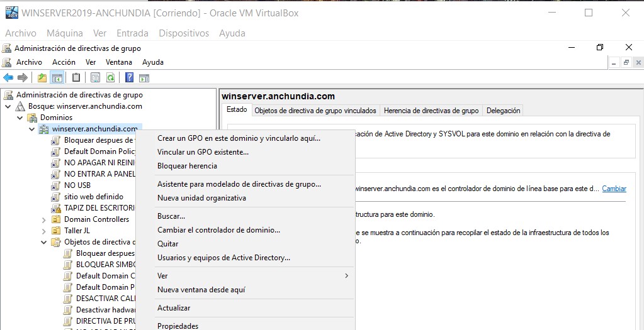The height and width of the screenshot is (330, 644).
Task: Open Objetos de directiva de grupo vinculados tab
Action: pyautogui.click(x=315, y=111)
